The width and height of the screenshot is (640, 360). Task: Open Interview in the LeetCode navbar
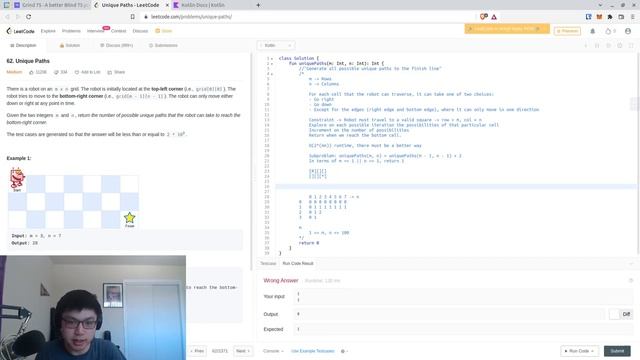click(x=96, y=31)
